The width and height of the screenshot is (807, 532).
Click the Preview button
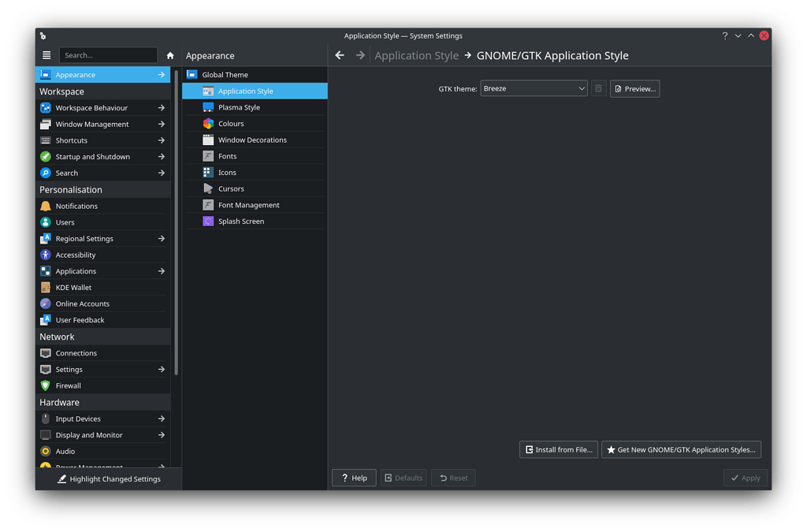click(634, 88)
